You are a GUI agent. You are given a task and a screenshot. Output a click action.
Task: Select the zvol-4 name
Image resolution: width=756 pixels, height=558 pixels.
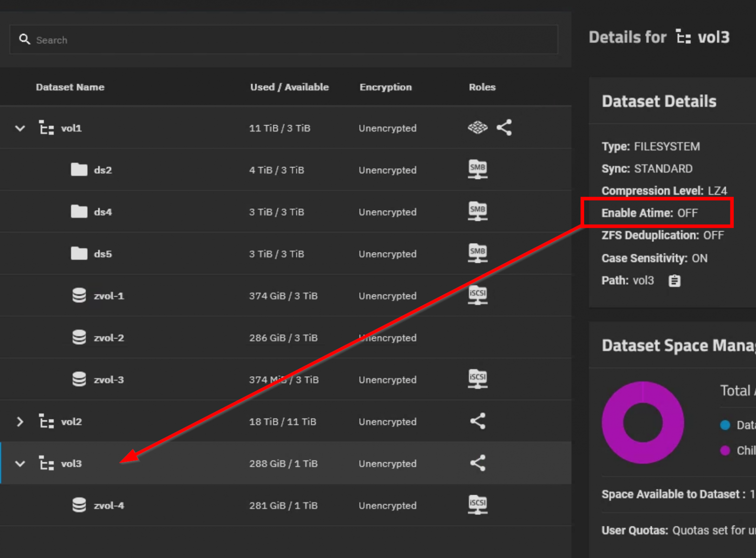click(x=109, y=505)
